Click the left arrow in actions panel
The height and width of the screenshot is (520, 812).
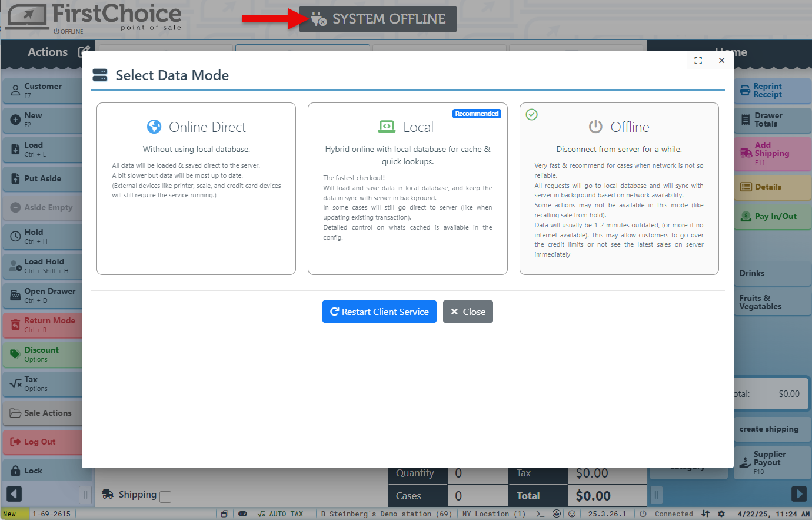point(14,494)
